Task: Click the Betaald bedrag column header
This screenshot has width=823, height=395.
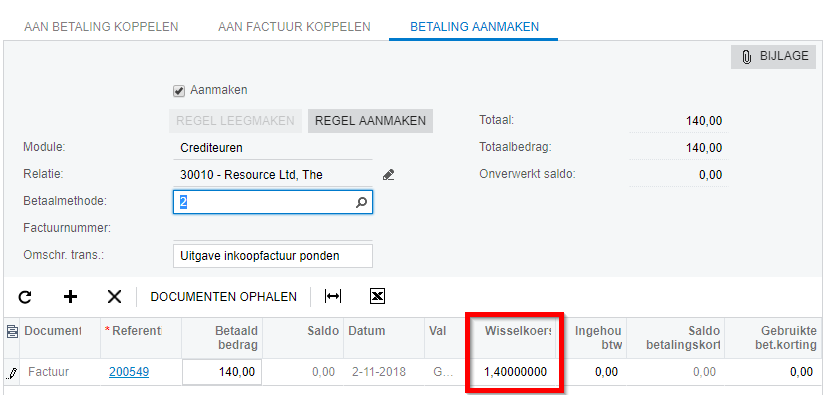Action: click(222, 338)
